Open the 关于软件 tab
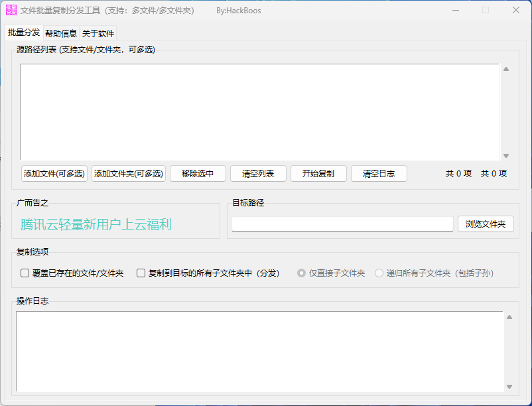The height and width of the screenshot is (406, 532). tap(98, 32)
